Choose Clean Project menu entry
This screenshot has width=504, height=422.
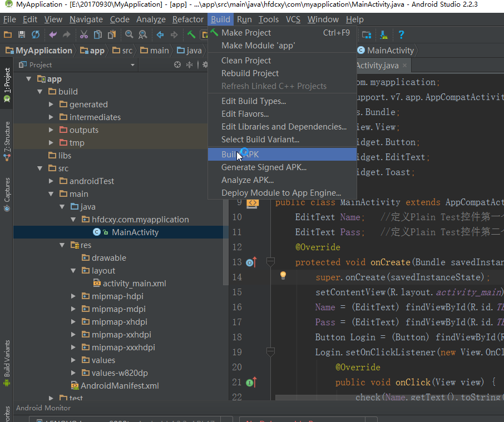282,61
